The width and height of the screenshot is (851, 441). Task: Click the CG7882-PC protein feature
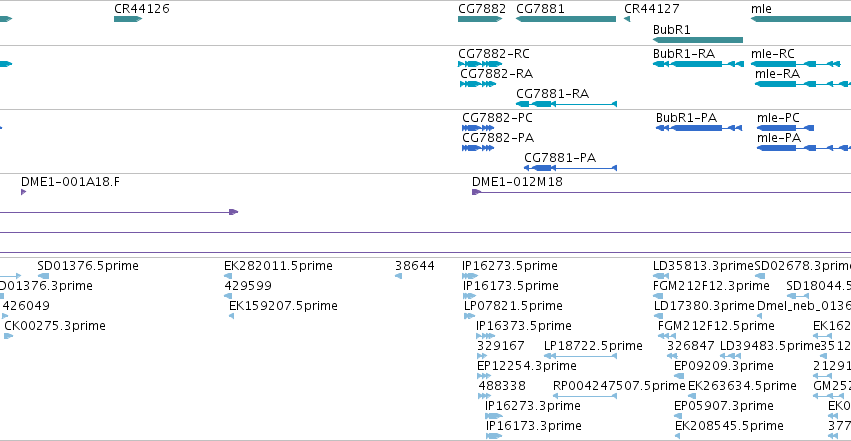478,128
